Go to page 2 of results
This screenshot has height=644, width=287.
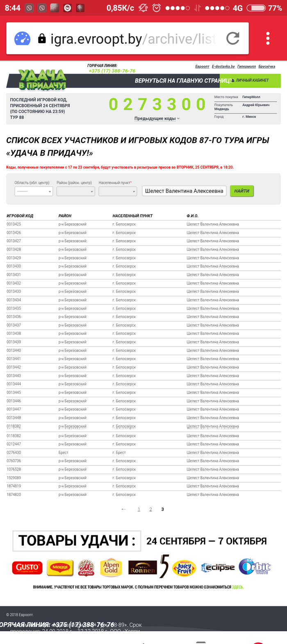[150, 509]
